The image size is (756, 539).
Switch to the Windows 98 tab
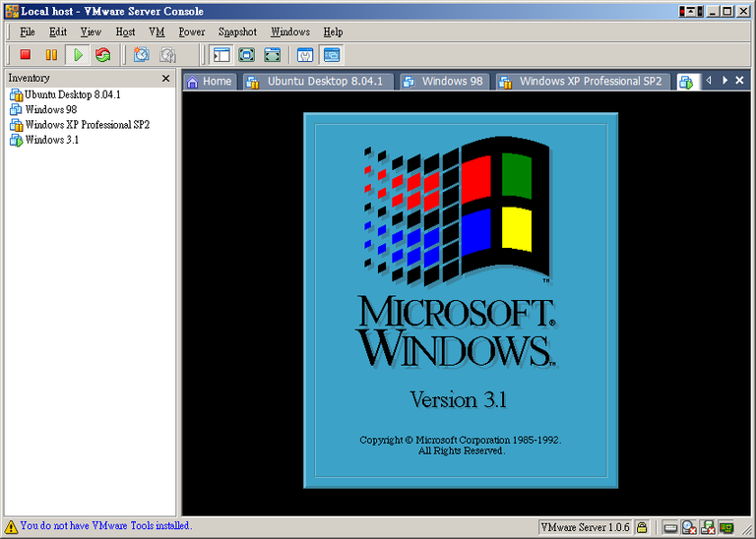444,82
